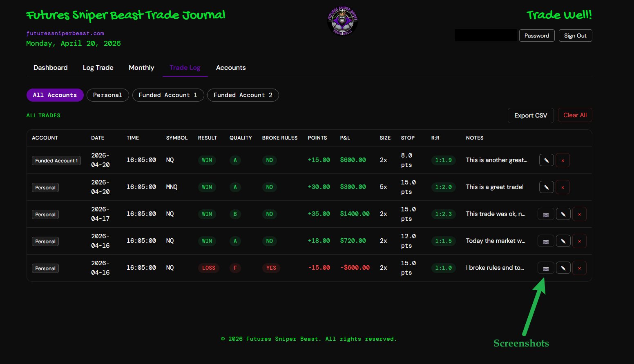Export trades to CSV
The image size is (634, 364).
530,115
